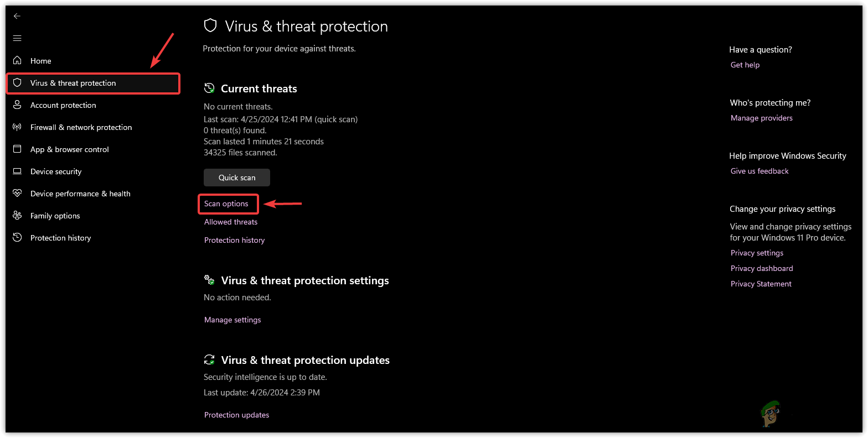Open the Protection updates link
The image size is (868, 438).
point(236,415)
